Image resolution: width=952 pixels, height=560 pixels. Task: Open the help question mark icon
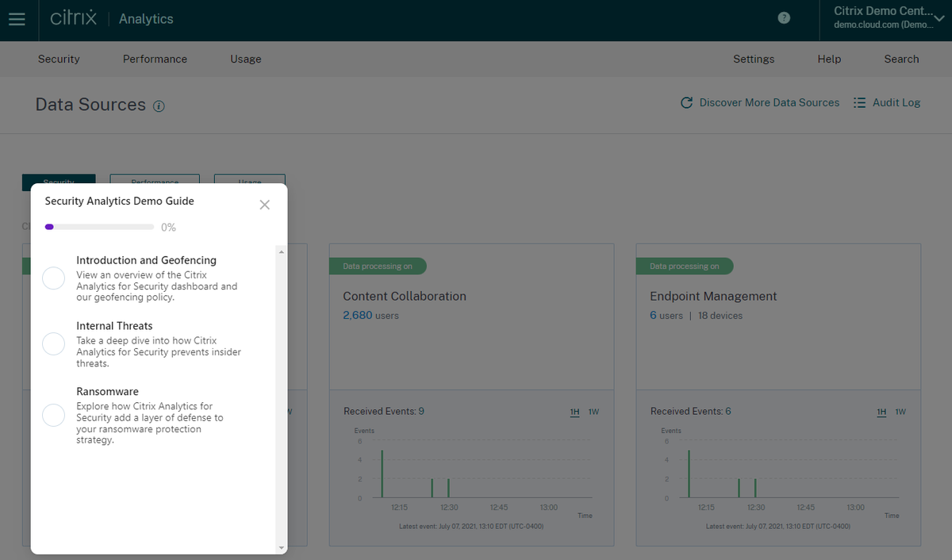pos(784,18)
